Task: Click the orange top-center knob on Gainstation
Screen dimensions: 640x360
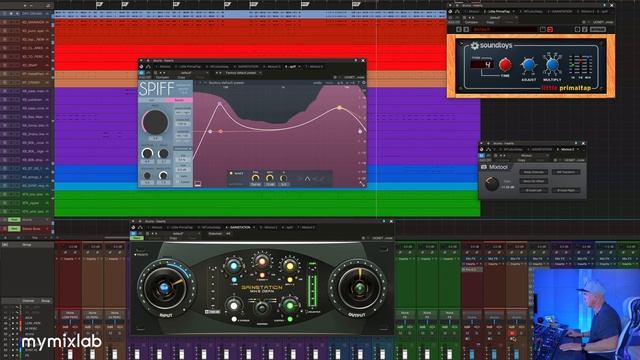Action: point(262,261)
